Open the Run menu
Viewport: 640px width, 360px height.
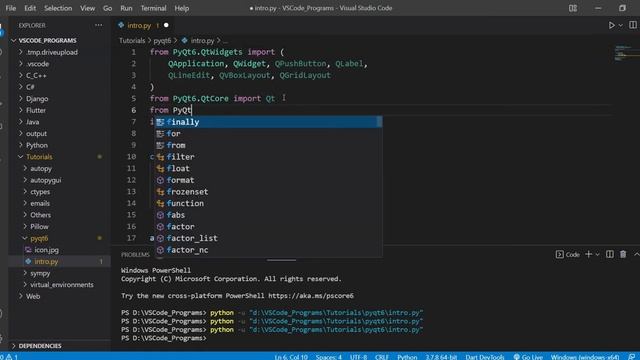126,8
